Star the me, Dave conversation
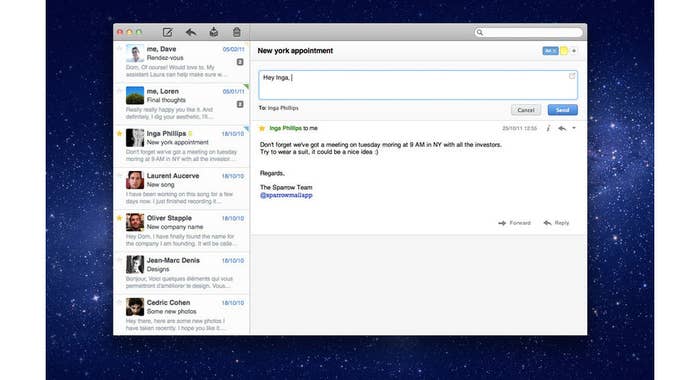Screen dimensions: 700x380 (x=119, y=48)
